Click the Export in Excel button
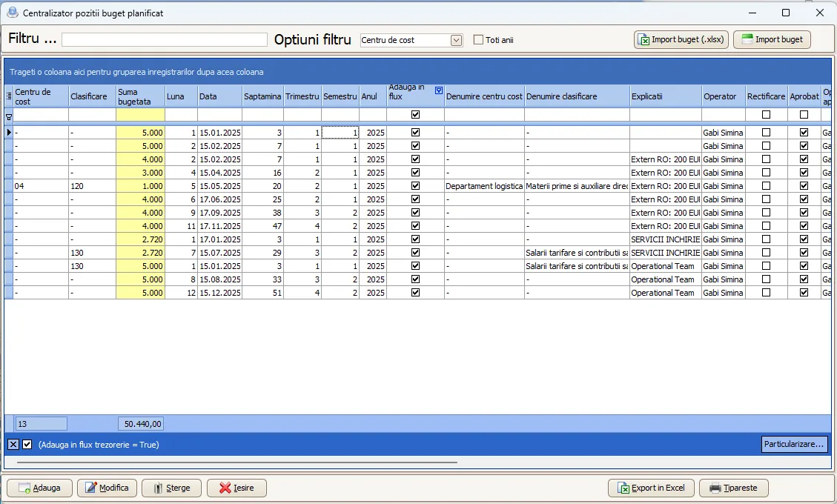 [x=651, y=488]
